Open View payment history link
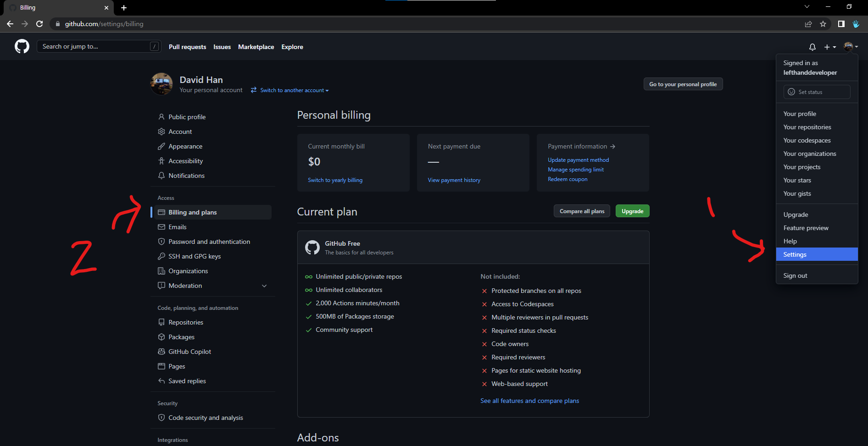Image resolution: width=868 pixels, height=446 pixels. [x=454, y=180]
